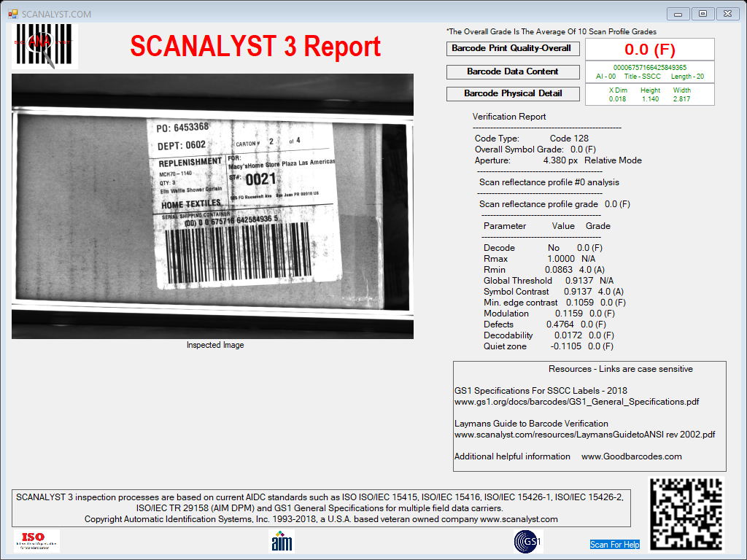Click the SSCC data content value box
This screenshot has width=747, height=560.
(x=650, y=72)
